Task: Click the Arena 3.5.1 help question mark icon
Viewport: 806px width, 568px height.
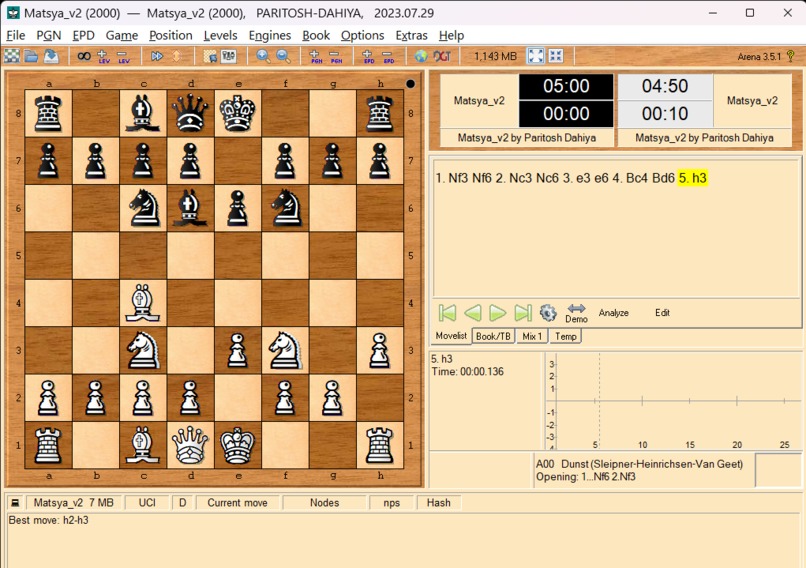Action: (791, 56)
